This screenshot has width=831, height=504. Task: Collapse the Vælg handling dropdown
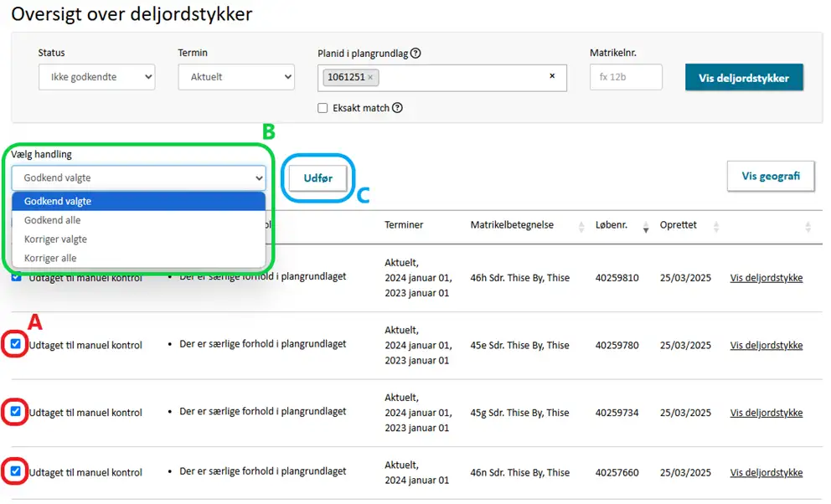pos(138,177)
